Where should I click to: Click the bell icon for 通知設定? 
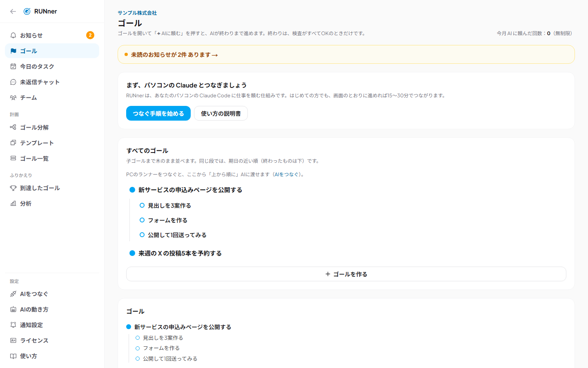point(13,325)
